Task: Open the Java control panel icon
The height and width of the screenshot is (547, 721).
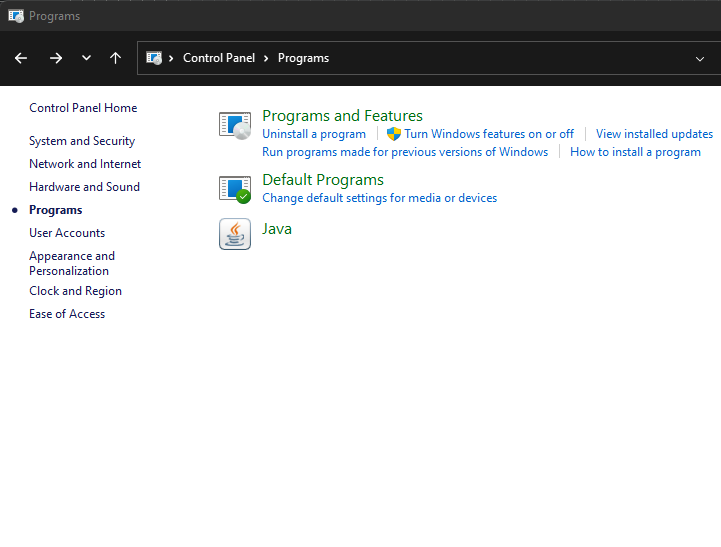Action: coord(234,234)
